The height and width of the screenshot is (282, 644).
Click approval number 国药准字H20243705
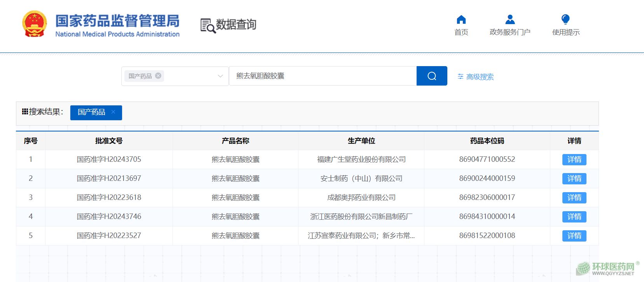[x=109, y=159]
